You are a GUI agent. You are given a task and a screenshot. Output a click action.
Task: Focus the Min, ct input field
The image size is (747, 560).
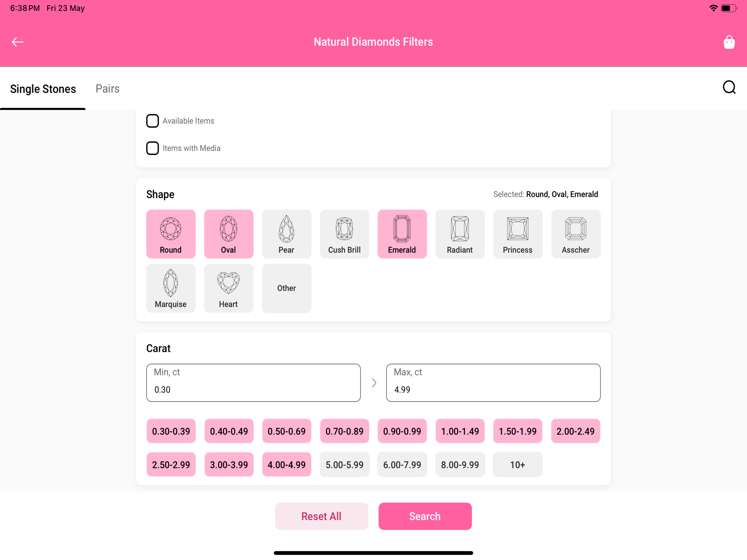253,382
